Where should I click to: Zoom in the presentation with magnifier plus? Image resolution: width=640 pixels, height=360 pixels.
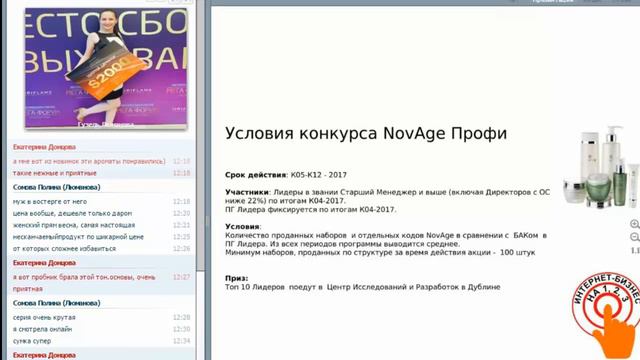pos(635,224)
